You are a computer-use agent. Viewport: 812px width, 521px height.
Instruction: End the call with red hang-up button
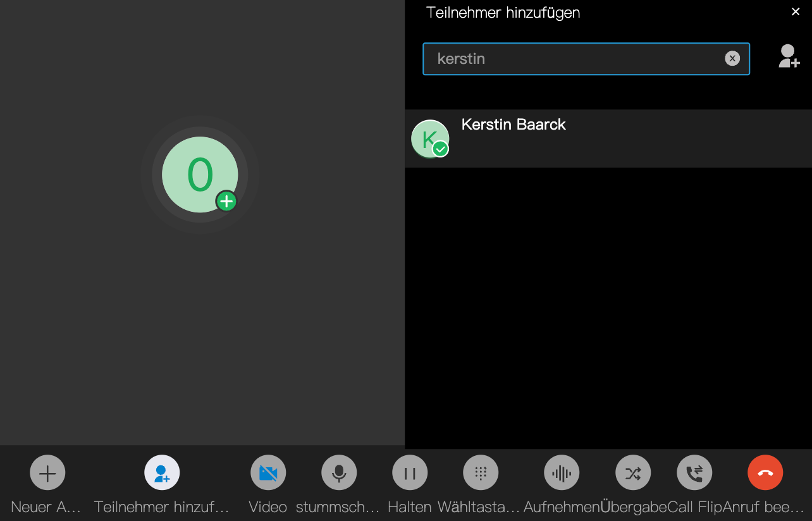(765, 473)
